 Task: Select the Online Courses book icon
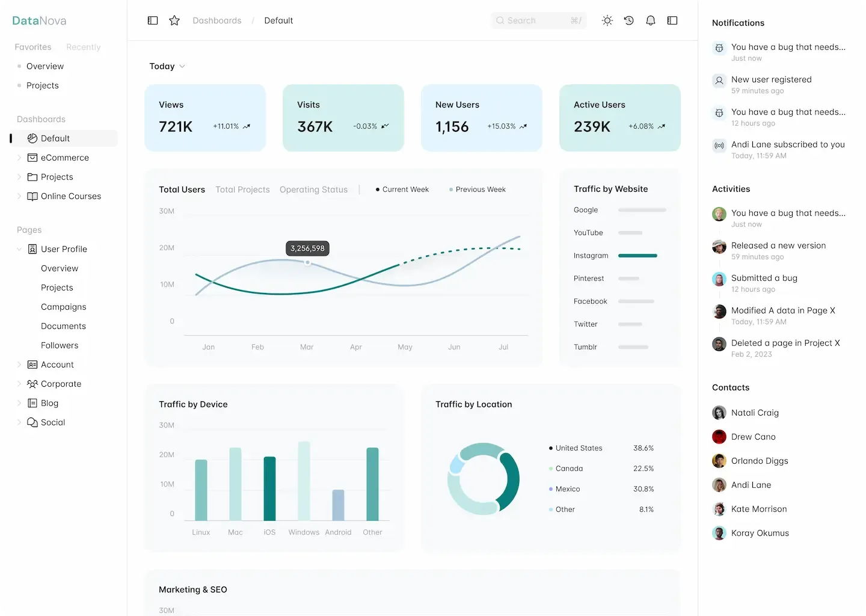pyautogui.click(x=32, y=196)
